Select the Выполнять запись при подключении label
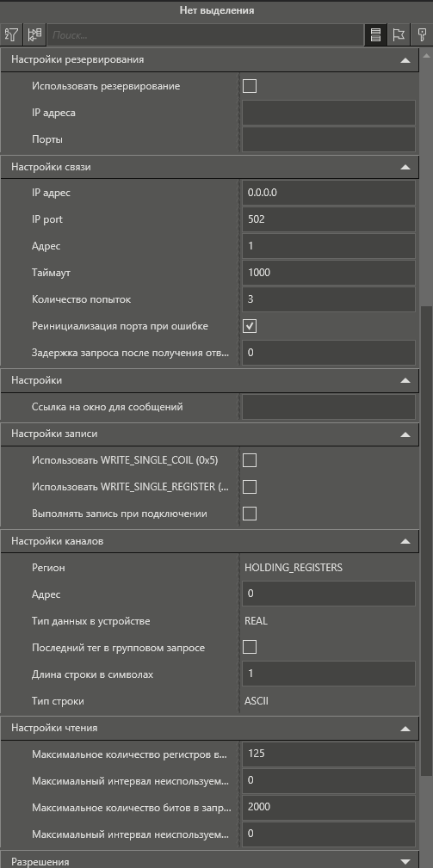Viewport: 433px width, 868px height. coord(120,514)
